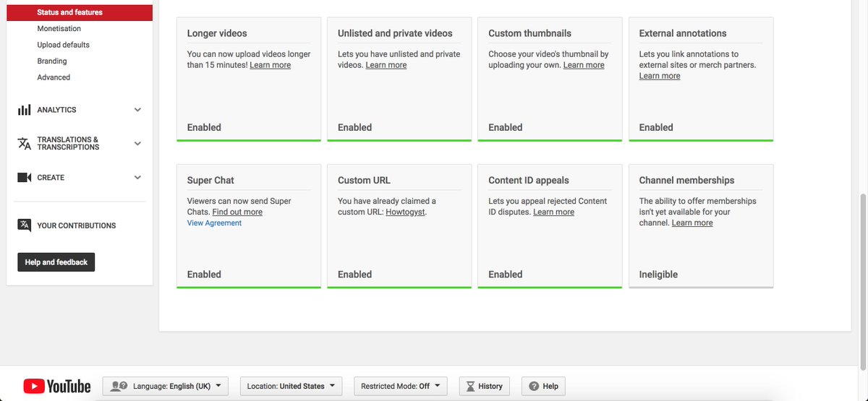
Task: Open the View Agreement link
Action: click(x=214, y=223)
